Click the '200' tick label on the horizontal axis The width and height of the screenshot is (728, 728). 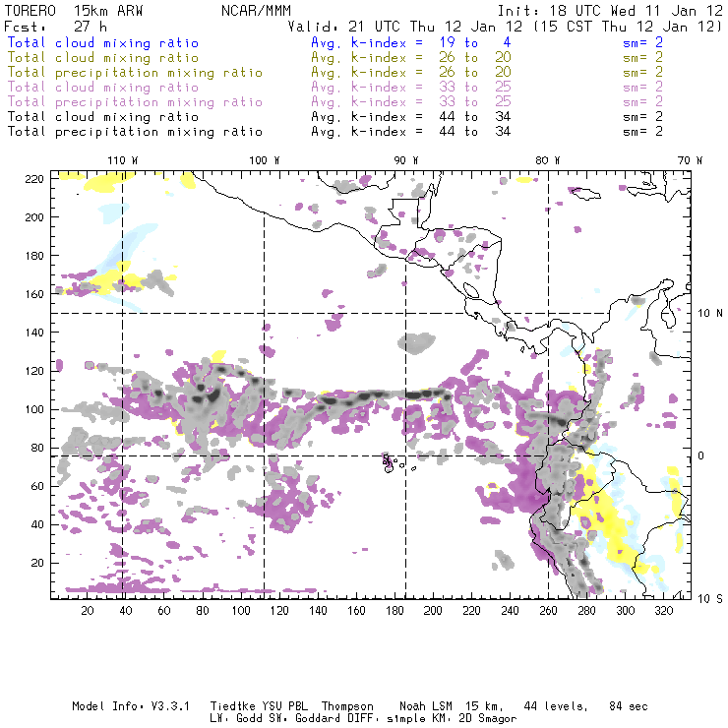coord(433,610)
